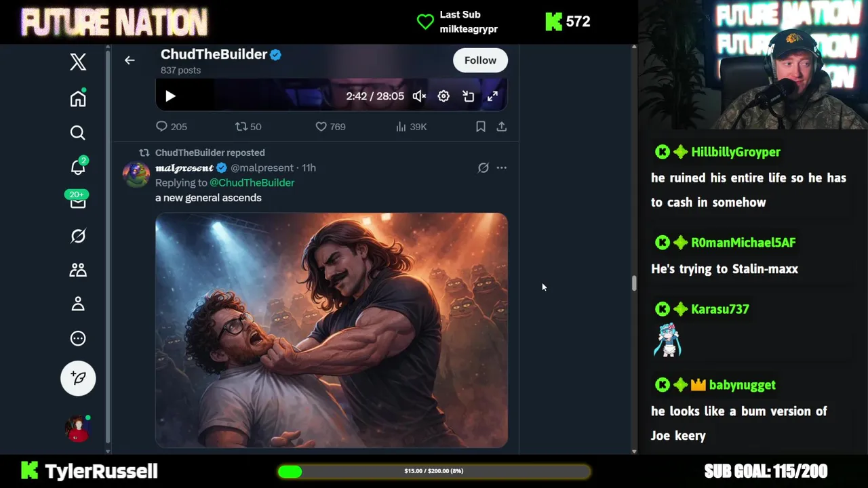Image resolution: width=868 pixels, height=488 pixels.
Task: Click the 11h timestamp on post
Action: pyautogui.click(x=309, y=168)
